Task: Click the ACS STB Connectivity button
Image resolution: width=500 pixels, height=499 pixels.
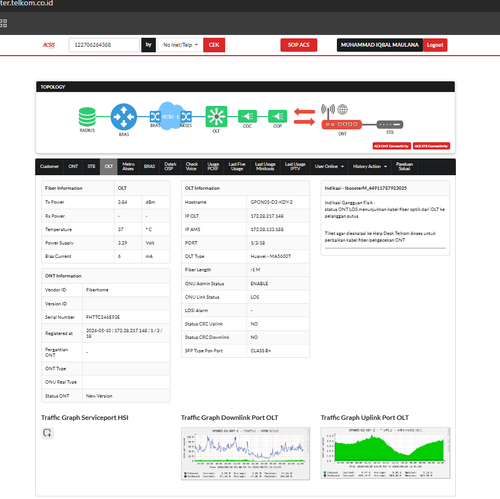Action: coord(431,146)
